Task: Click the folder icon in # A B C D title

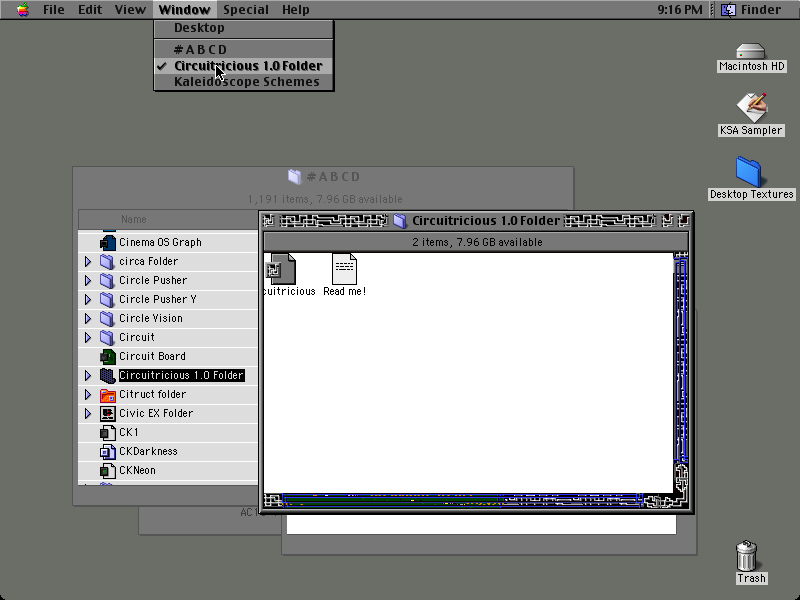Action: [x=294, y=177]
